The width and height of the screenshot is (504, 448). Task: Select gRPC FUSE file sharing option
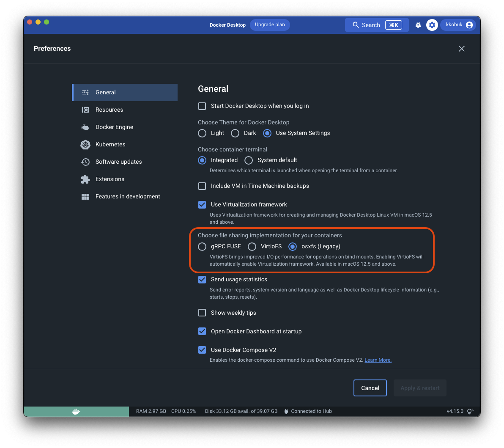tap(202, 246)
